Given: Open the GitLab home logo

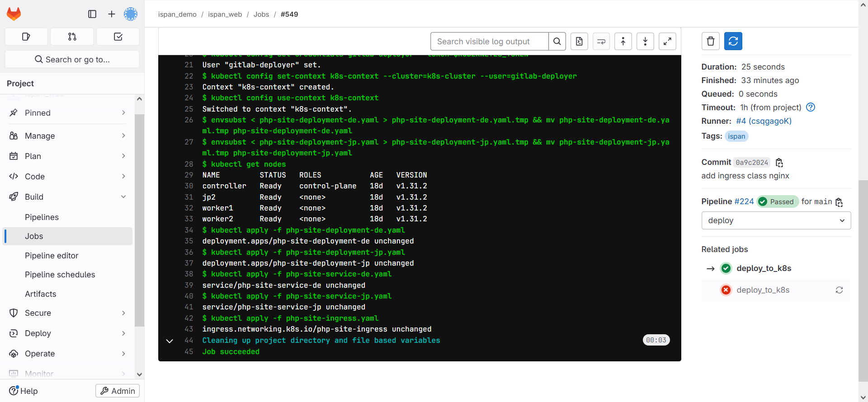Looking at the screenshot, I should (x=14, y=14).
